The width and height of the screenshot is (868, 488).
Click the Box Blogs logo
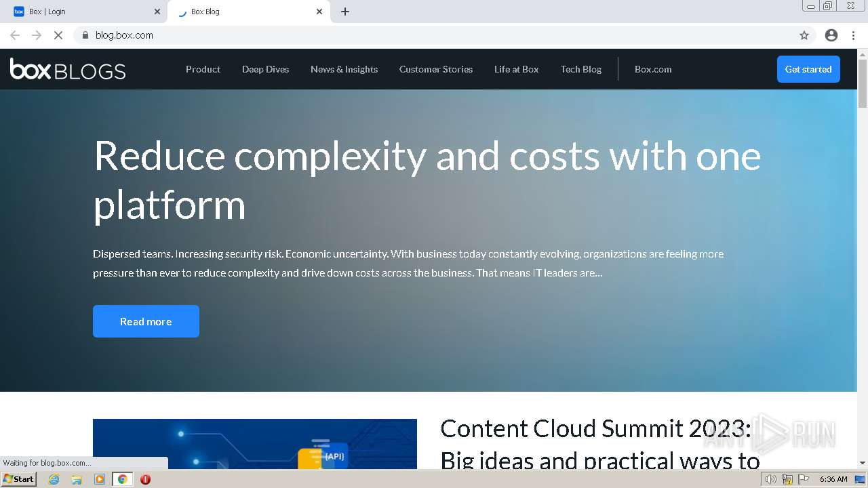pyautogui.click(x=68, y=69)
